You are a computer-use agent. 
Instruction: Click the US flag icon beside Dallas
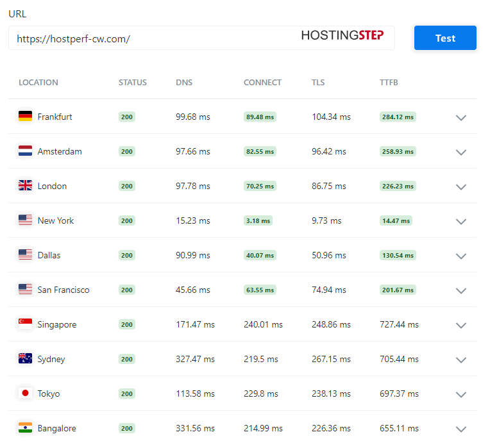(25, 254)
